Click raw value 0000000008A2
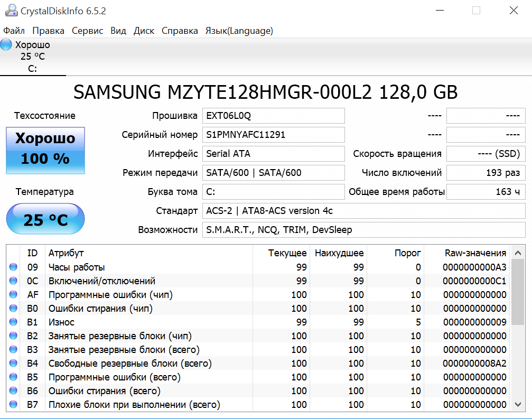The width and height of the screenshot is (532, 419). [474, 364]
